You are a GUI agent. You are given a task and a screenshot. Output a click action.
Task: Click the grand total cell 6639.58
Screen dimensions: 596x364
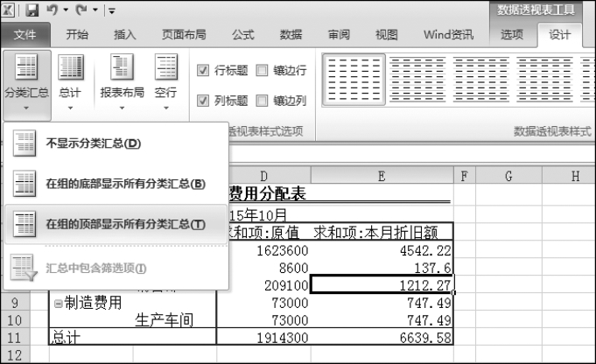(x=382, y=338)
